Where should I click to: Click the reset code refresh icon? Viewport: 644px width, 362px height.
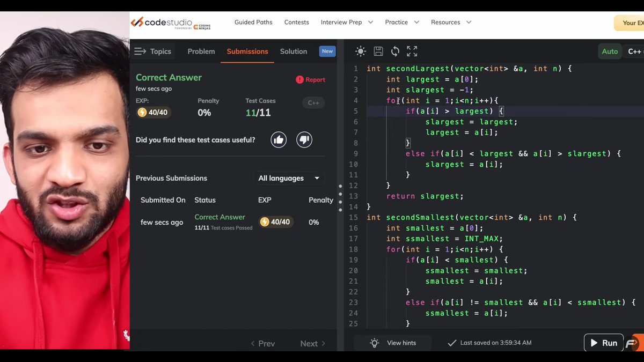(395, 51)
